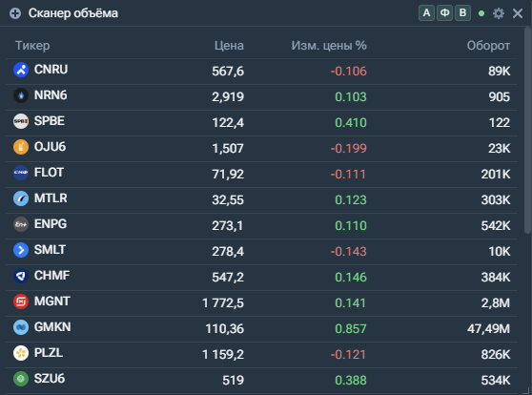
Task: Click the vertical scrollbar thumb
Action: click(x=527, y=131)
